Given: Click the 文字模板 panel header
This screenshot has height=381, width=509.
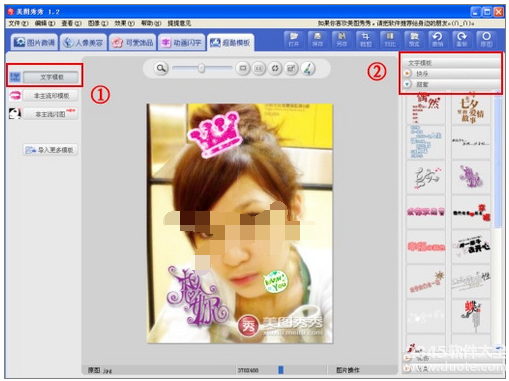Looking at the screenshot, I should tap(451, 63).
